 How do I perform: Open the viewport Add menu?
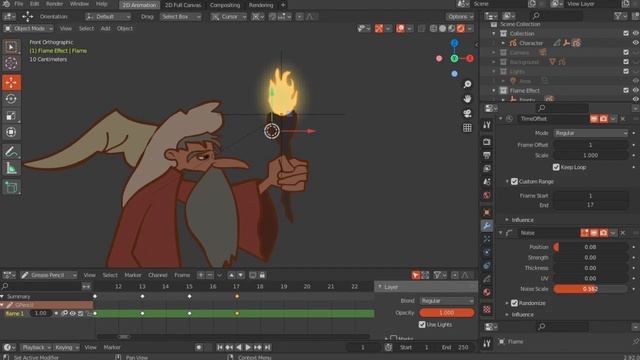click(x=105, y=29)
